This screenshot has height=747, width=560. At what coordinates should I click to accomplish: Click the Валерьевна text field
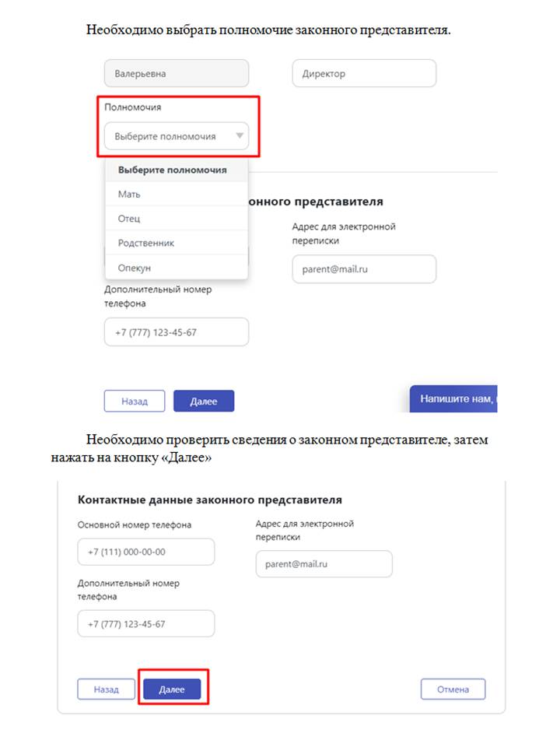click(x=176, y=74)
